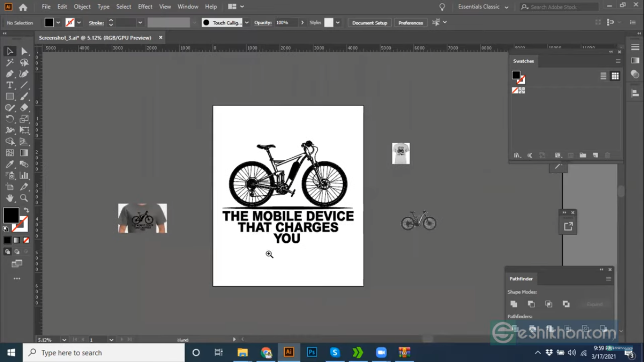Viewport: 644px width, 362px height.
Task: Select the Type tool
Action: pyautogui.click(x=9, y=85)
